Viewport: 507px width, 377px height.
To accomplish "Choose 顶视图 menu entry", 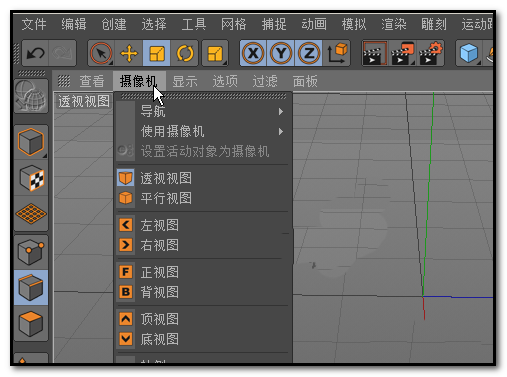I will coord(203,319).
